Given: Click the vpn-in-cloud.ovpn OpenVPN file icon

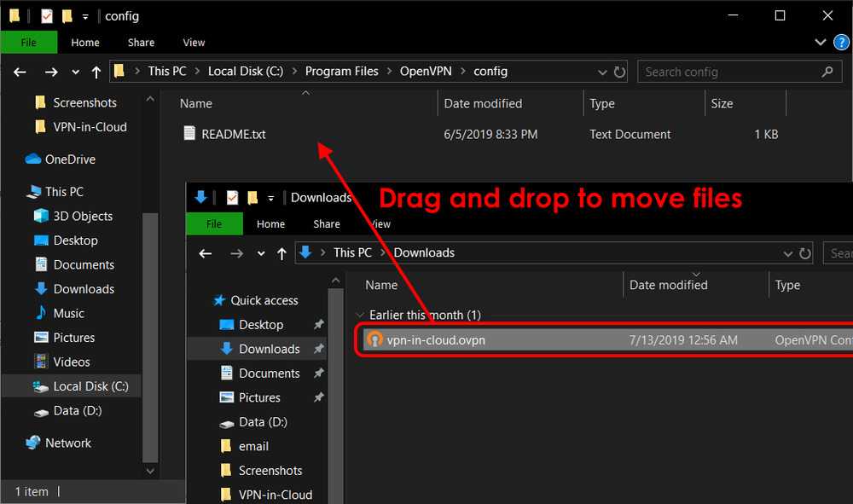Looking at the screenshot, I should 374,339.
